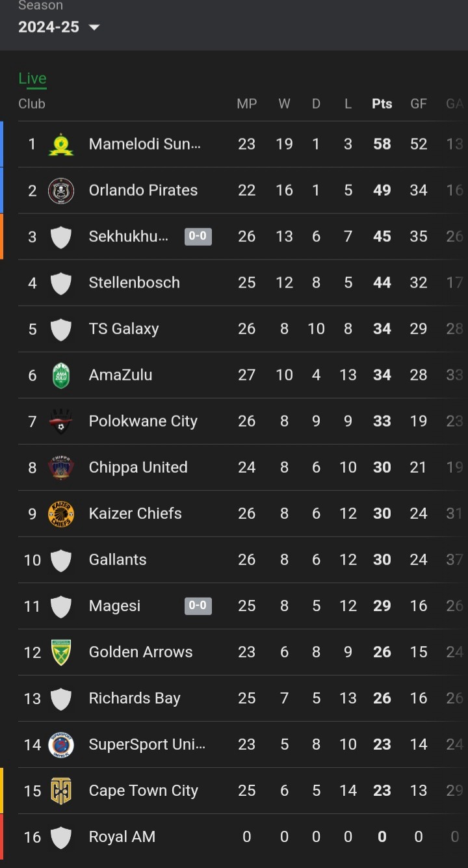Click the Cape Town City crest
Image resolution: width=468 pixels, height=868 pixels.
(x=61, y=791)
